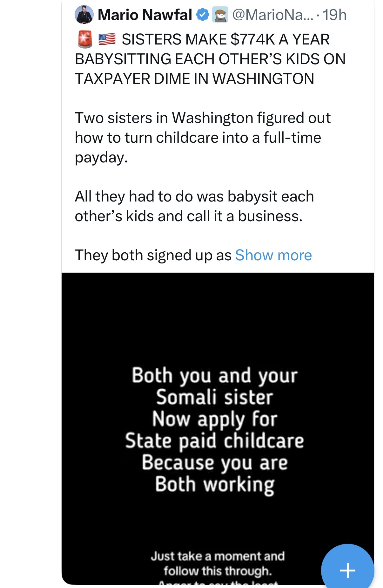Open Mario Nawfal's profile avatar
Screen dimensions: 383x588
(x=84, y=15)
